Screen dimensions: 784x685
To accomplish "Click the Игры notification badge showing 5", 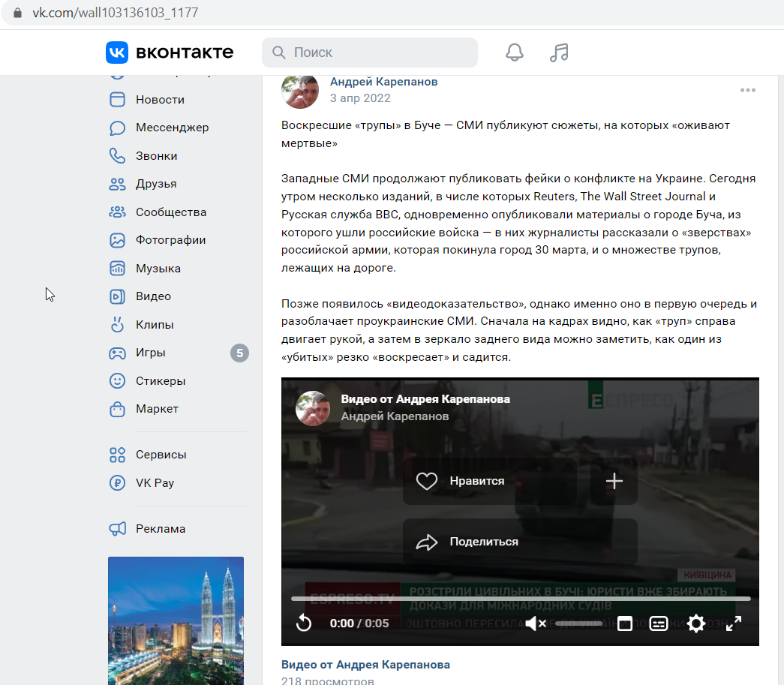I will tap(239, 353).
